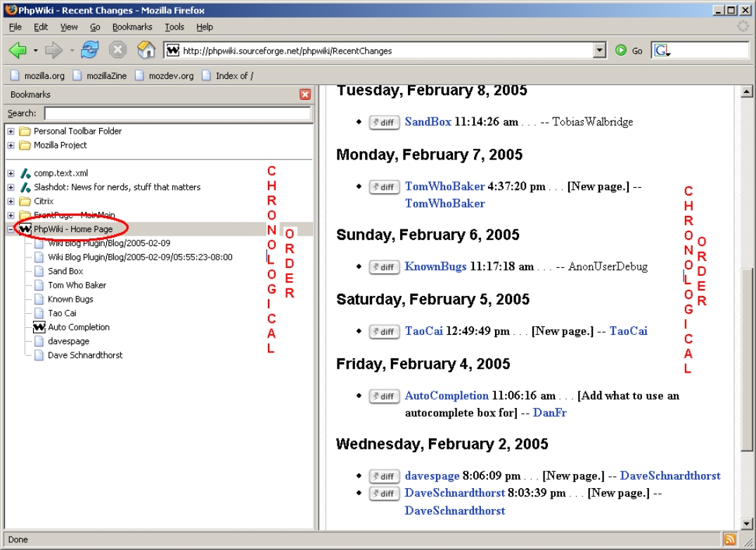
Task: Select the Tao Cai bookmark
Action: click(x=62, y=313)
